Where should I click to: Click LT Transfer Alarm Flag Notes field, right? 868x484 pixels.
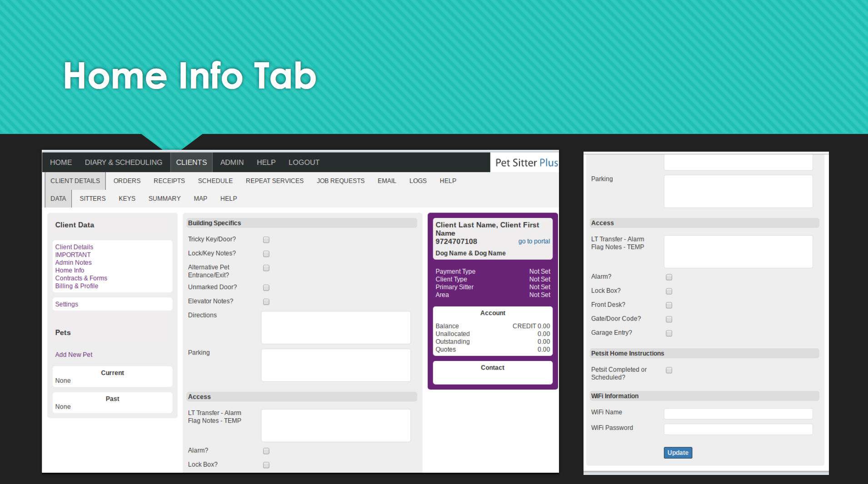pos(738,252)
